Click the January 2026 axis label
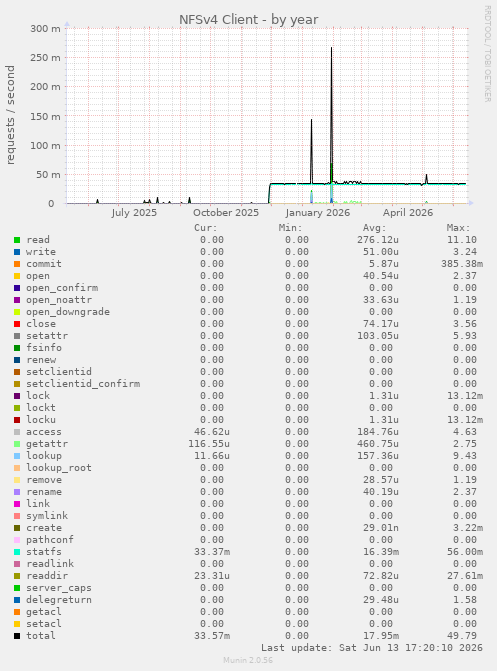The width and height of the screenshot is (497, 671). [318, 213]
